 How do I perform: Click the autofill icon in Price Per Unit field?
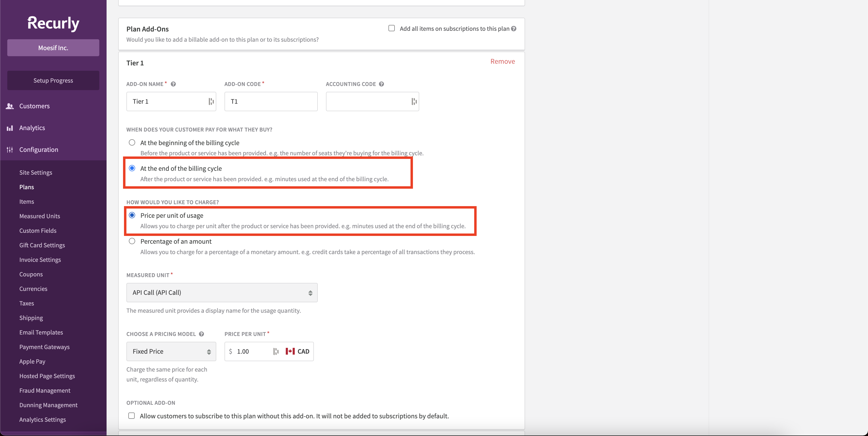276,351
